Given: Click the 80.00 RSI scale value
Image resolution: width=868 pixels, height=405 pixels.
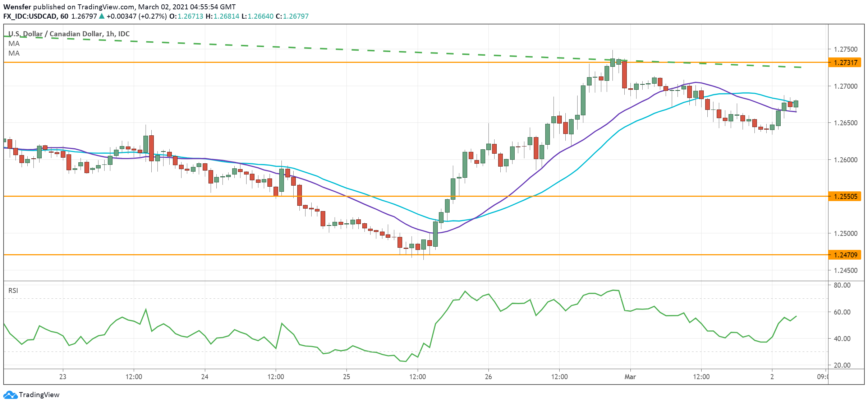Looking at the screenshot, I should coord(842,285).
